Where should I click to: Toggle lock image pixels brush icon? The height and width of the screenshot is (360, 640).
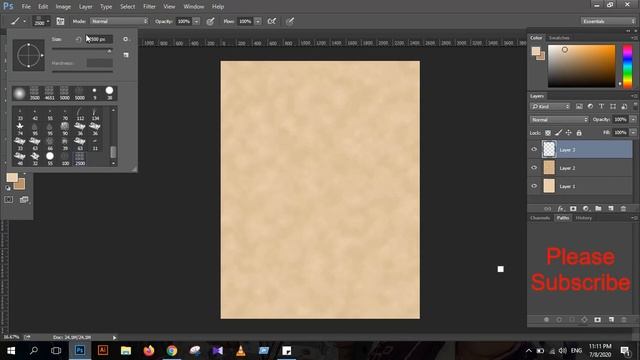pyautogui.click(x=558, y=133)
